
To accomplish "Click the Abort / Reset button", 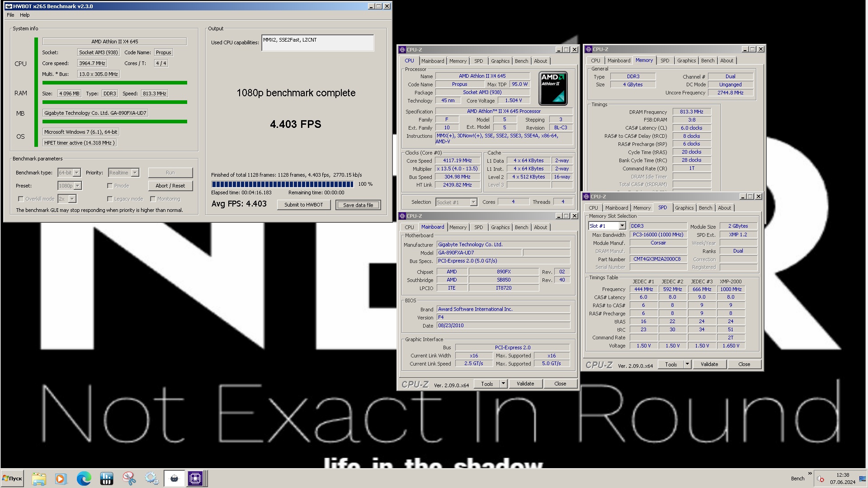I will pos(170,186).
